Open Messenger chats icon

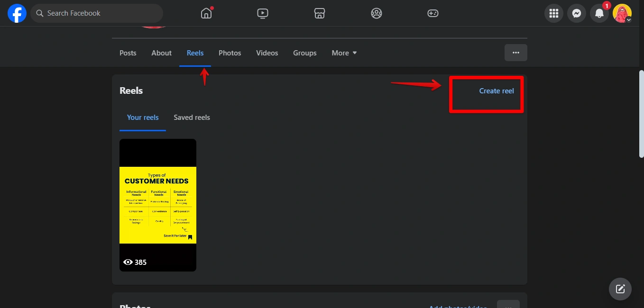[x=577, y=13]
